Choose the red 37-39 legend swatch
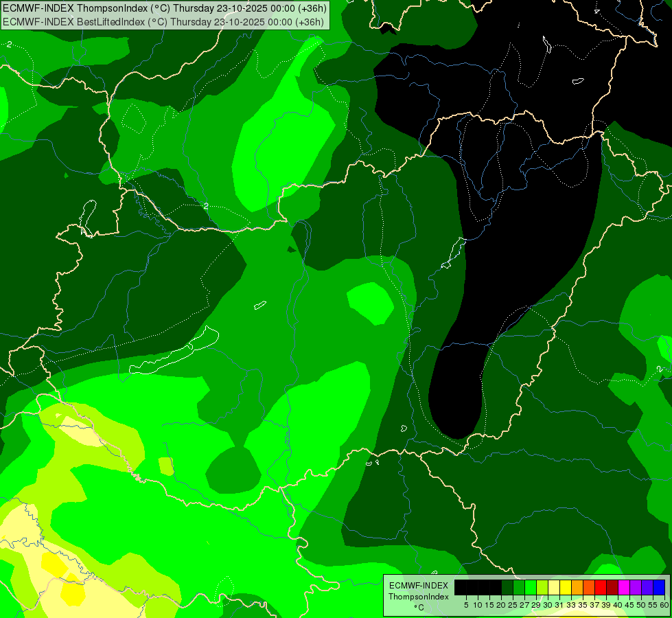Image resolution: width=672 pixels, height=618 pixels. tap(601, 588)
